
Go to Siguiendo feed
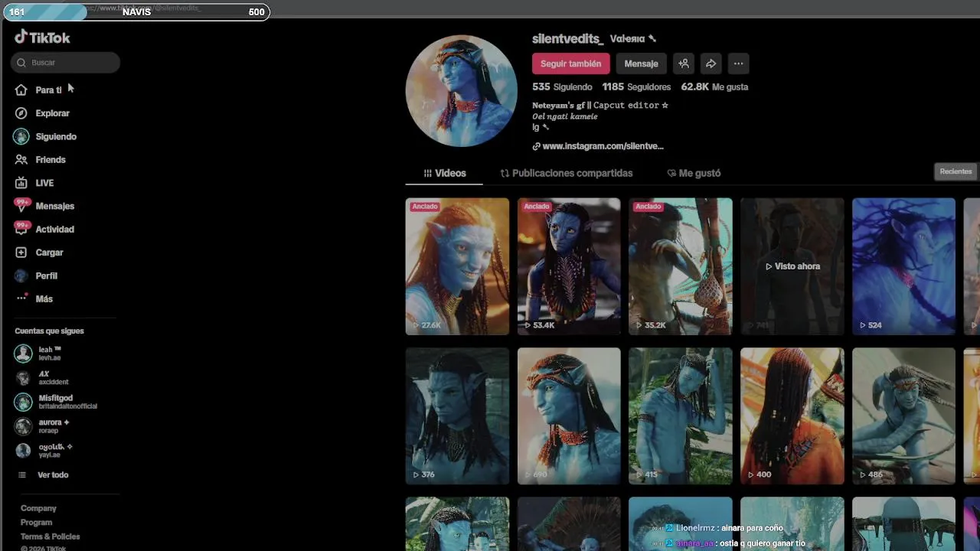(56, 136)
